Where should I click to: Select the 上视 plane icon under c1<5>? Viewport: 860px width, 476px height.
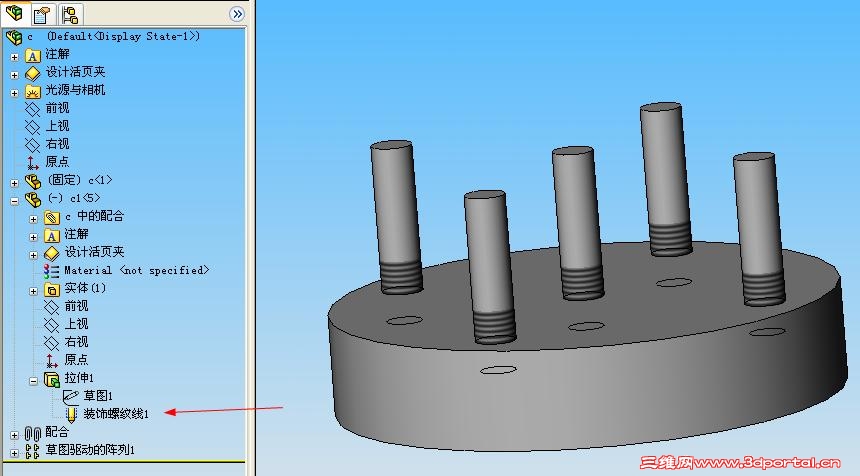click(x=52, y=325)
